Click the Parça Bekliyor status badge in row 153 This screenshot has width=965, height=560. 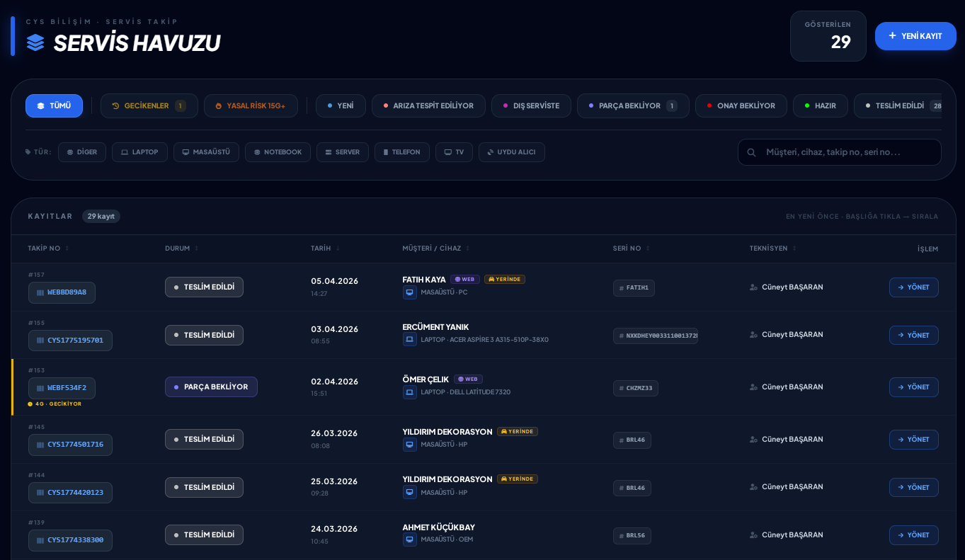[211, 387]
